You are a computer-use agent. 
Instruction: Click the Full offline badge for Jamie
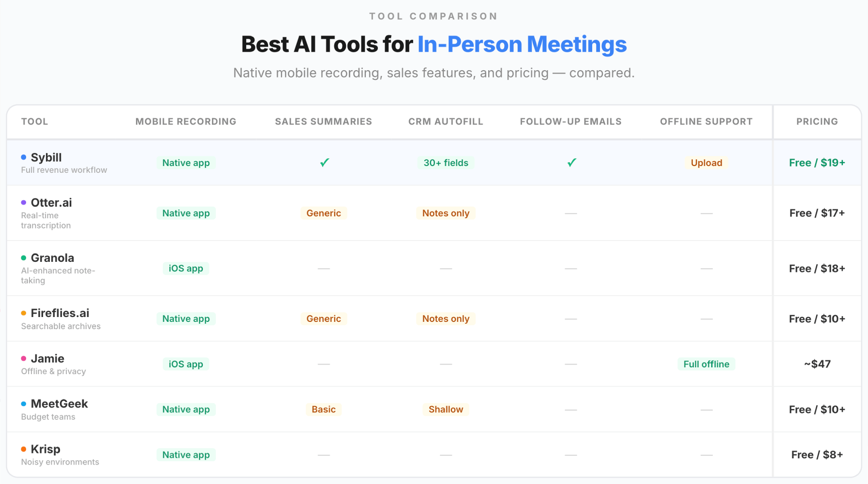(706, 364)
